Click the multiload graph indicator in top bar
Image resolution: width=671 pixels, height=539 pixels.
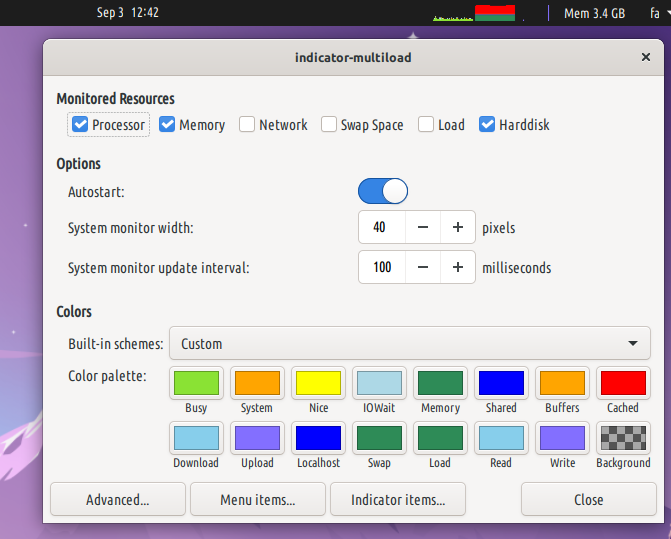(x=474, y=13)
